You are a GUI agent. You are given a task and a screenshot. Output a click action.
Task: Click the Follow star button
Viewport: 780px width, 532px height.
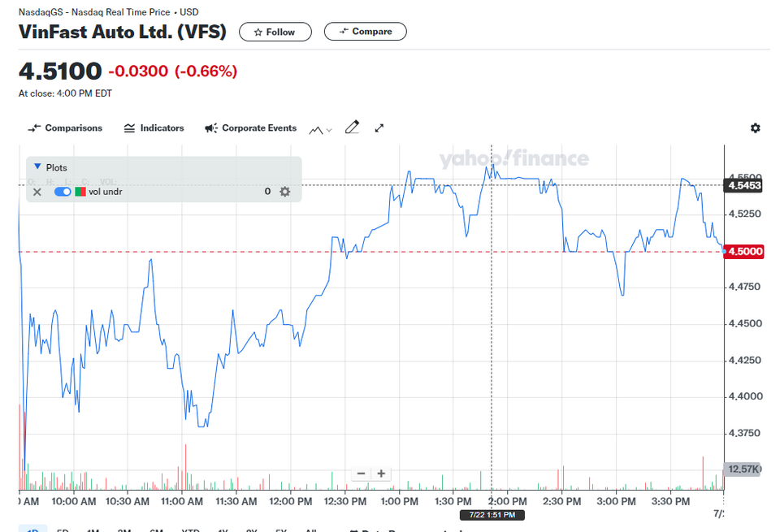tap(275, 32)
